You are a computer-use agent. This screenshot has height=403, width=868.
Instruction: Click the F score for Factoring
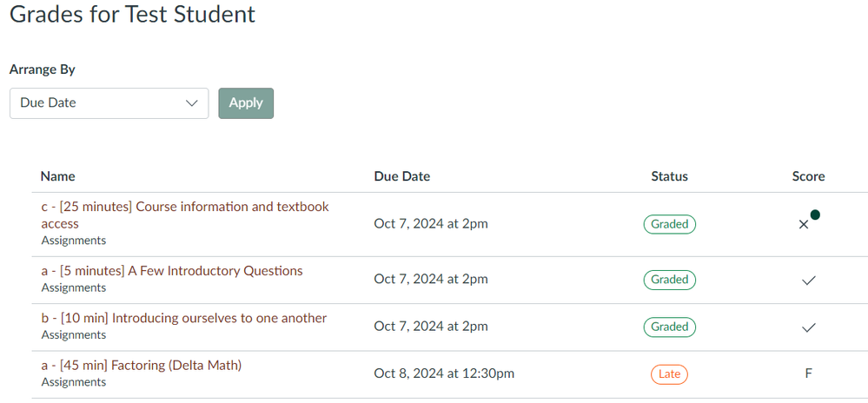coord(809,373)
